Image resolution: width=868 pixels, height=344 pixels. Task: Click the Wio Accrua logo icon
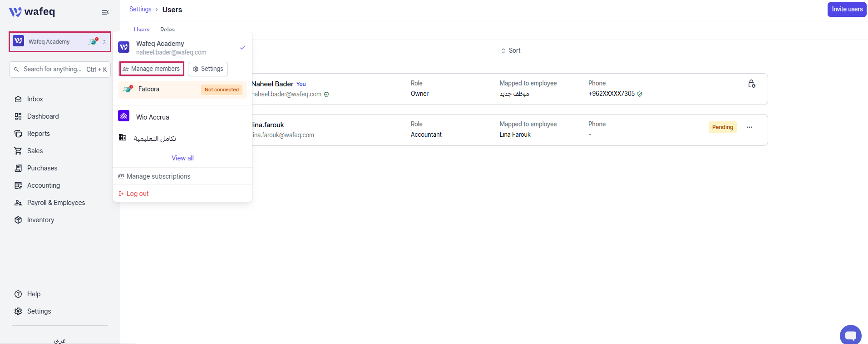(123, 116)
